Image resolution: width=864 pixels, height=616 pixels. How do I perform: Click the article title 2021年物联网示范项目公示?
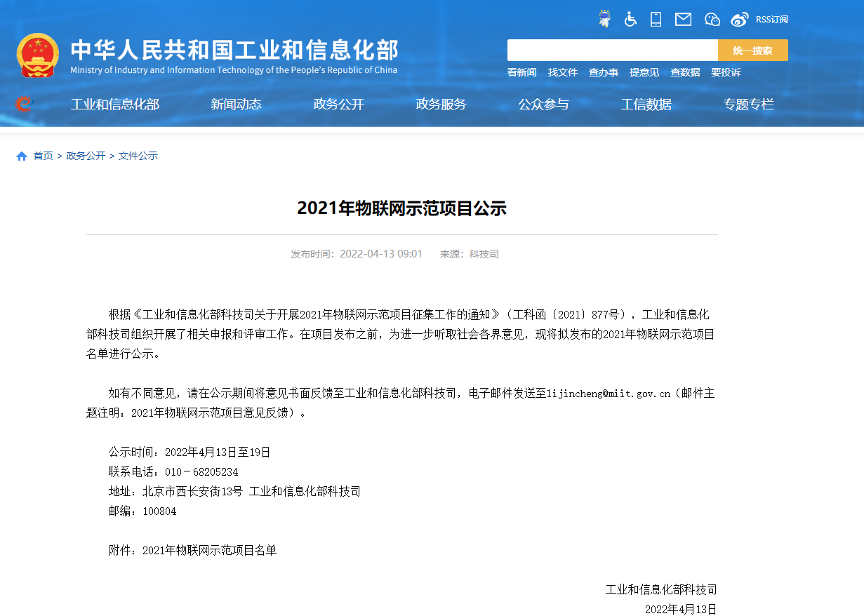[x=402, y=208]
